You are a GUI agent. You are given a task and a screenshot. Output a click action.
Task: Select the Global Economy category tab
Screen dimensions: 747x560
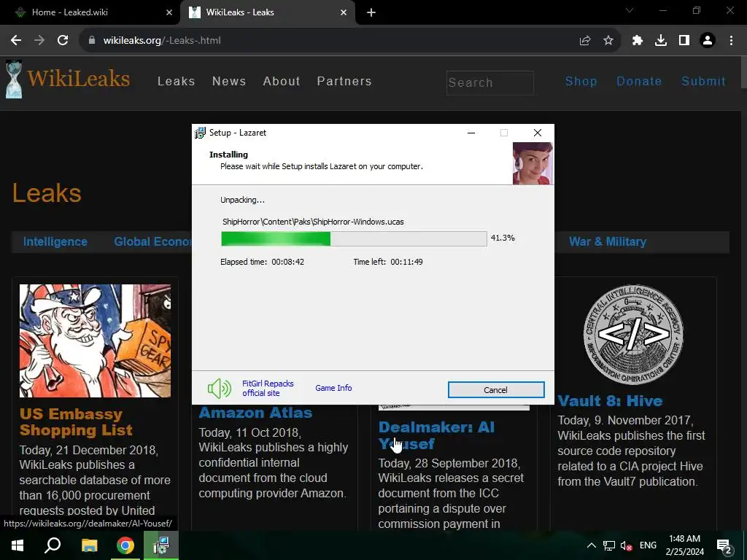(x=152, y=241)
